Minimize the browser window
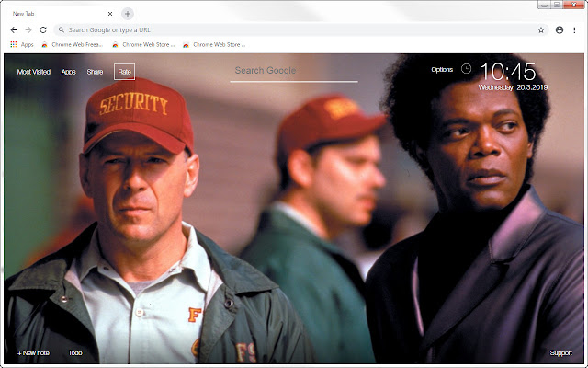Viewport: 588px width, 368px height. pyautogui.click(x=544, y=5)
